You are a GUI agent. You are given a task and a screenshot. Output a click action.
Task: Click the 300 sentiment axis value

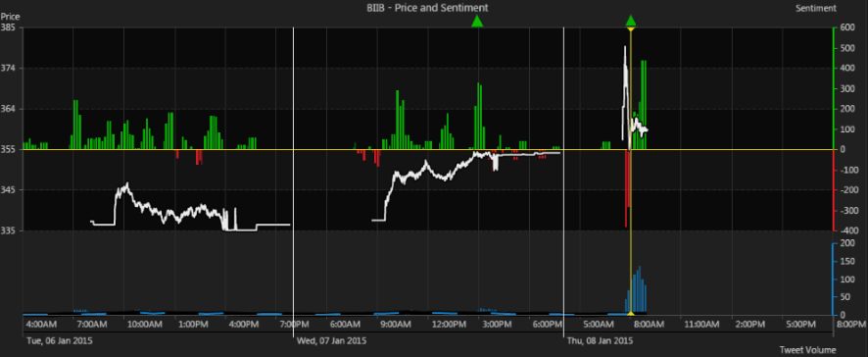(x=846, y=88)
